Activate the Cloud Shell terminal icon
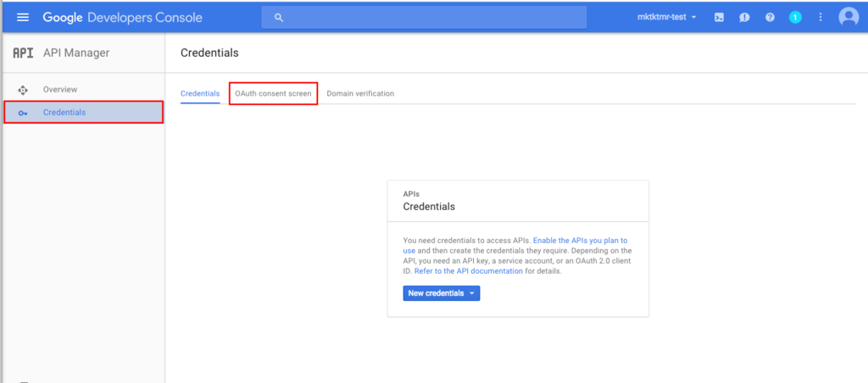 (x=719, y=17)
